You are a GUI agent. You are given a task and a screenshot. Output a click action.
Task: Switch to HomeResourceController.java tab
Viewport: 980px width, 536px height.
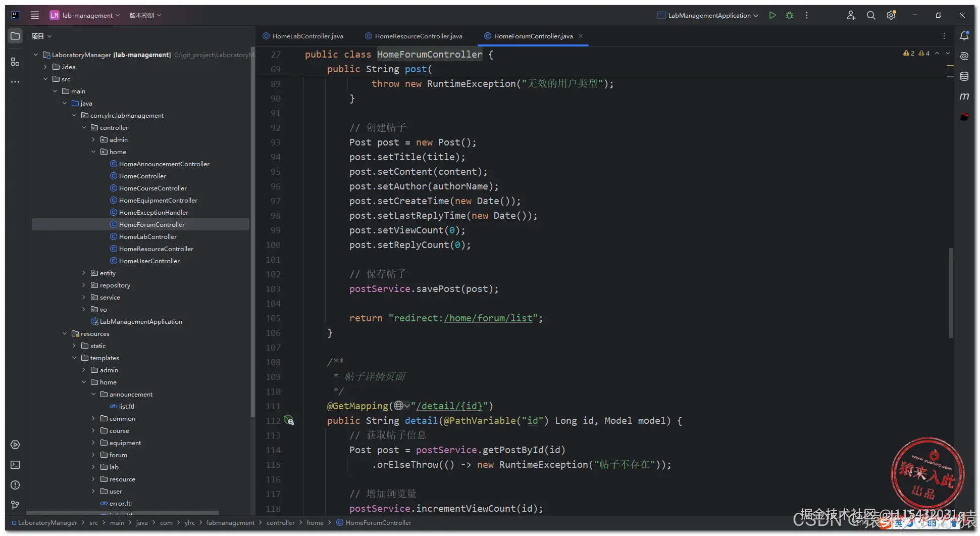pos(414,36)
